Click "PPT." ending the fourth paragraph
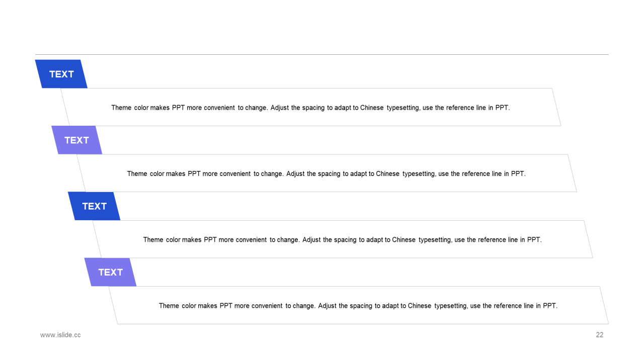644x362 pixels. click(x=550, y=306)
